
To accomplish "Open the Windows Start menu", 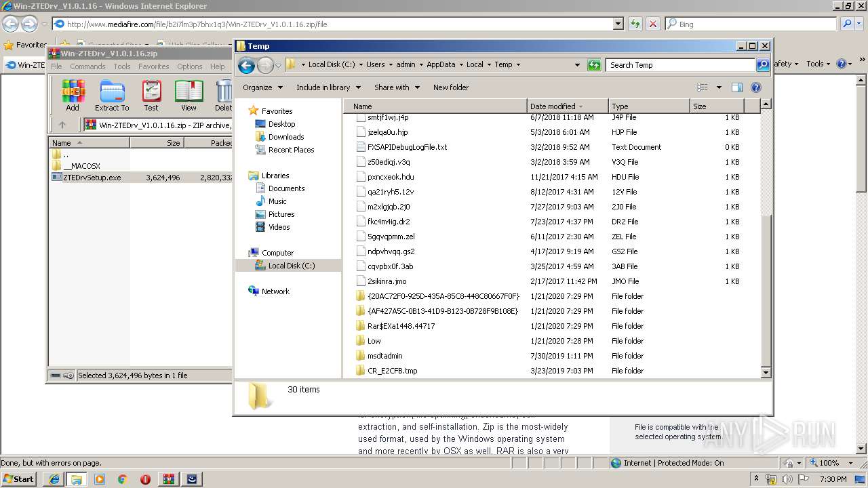I will 18,479.
